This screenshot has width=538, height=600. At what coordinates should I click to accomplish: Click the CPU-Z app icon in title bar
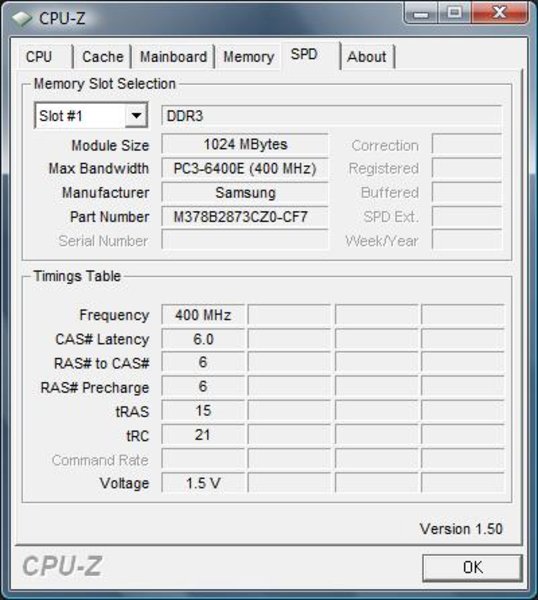point(22,18)
